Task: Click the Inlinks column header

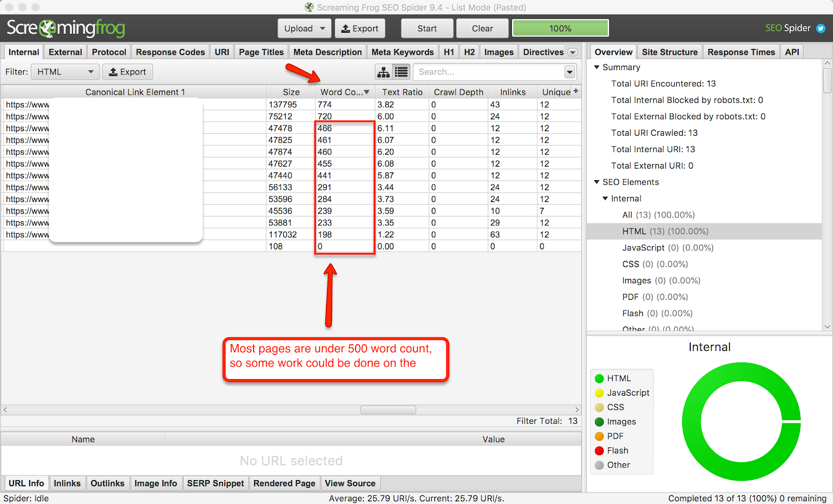Action: tap(513, 92)
